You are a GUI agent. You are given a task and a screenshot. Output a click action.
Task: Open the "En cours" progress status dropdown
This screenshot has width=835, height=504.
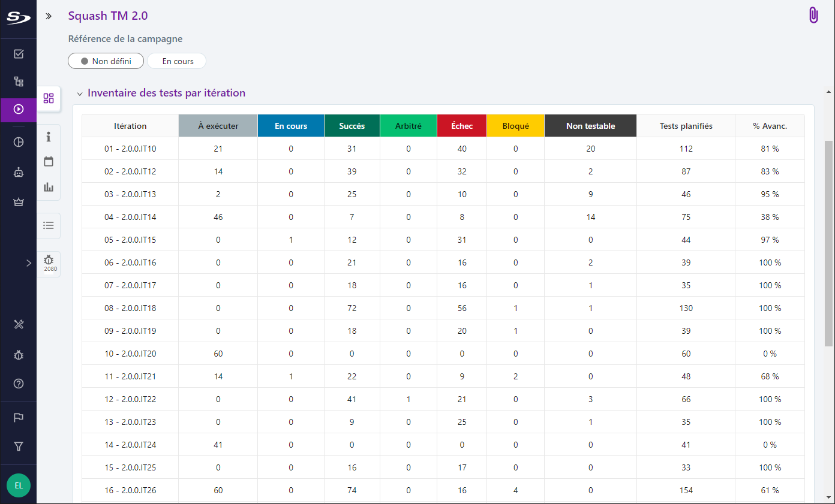(x=177, y=61)
